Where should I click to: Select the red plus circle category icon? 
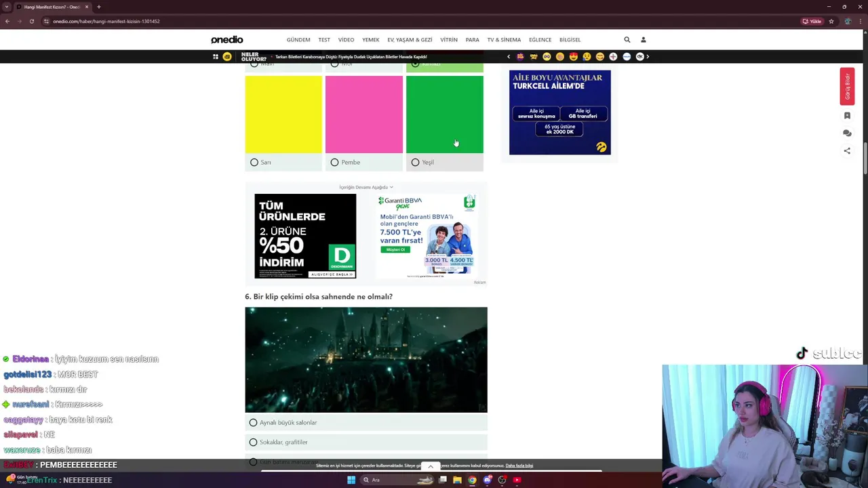[x=613, y=57]
